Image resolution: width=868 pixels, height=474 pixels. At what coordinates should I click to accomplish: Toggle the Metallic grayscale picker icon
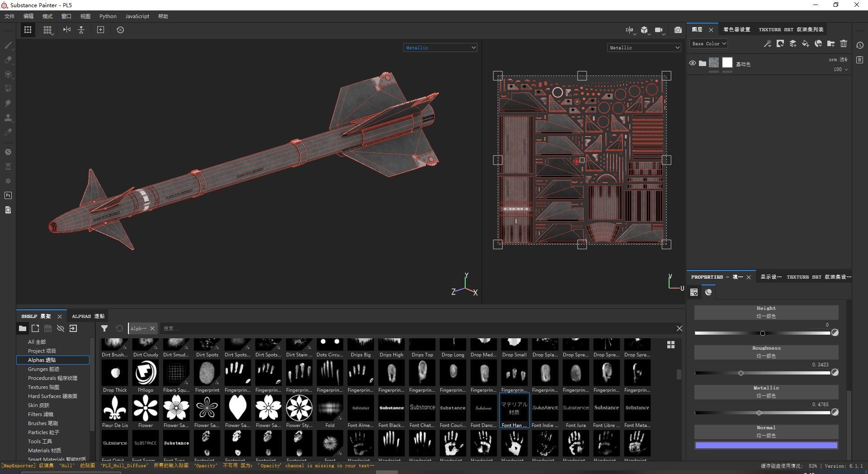pos(835,412)
